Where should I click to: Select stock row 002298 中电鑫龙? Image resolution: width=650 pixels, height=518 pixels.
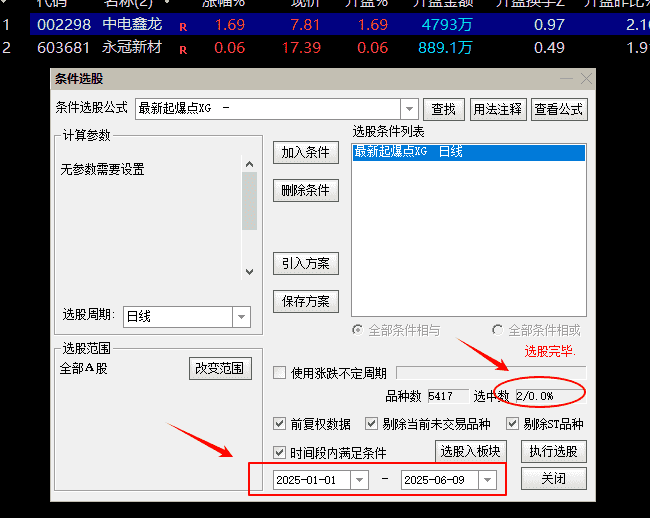tap(340, 24)
